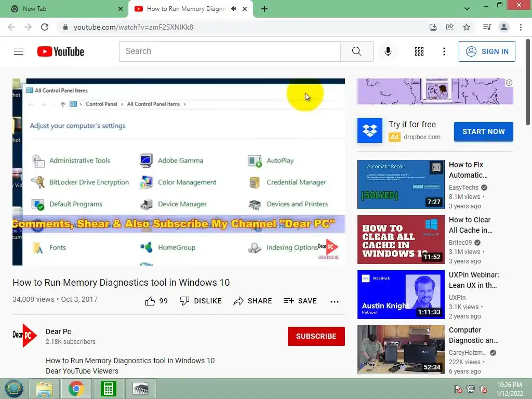
Task: Click the address bar URL
Action: point(133,27)
